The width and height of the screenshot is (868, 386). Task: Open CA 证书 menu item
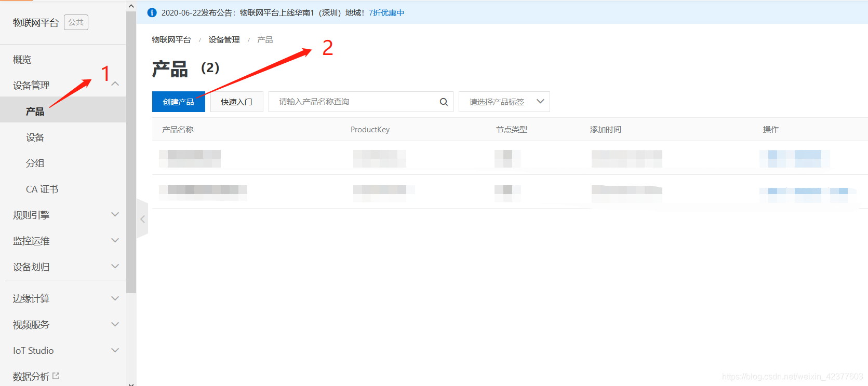(42, 189)
